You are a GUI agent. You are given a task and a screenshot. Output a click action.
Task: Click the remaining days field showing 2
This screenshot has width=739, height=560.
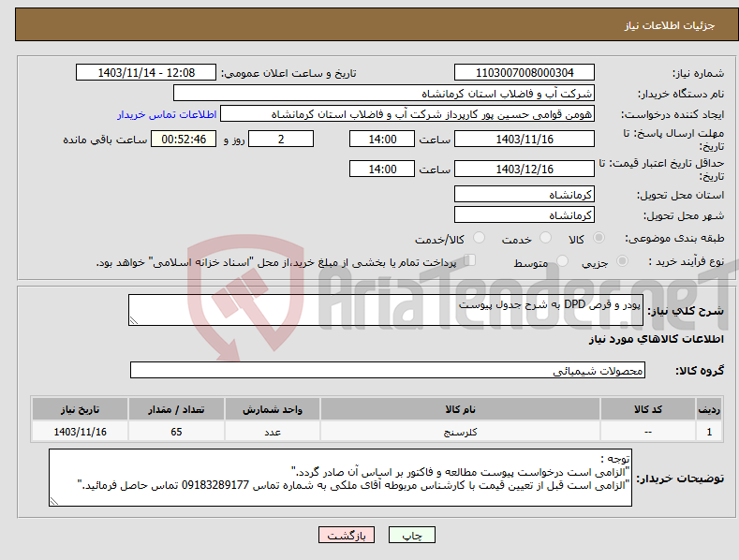pos(281,139)
